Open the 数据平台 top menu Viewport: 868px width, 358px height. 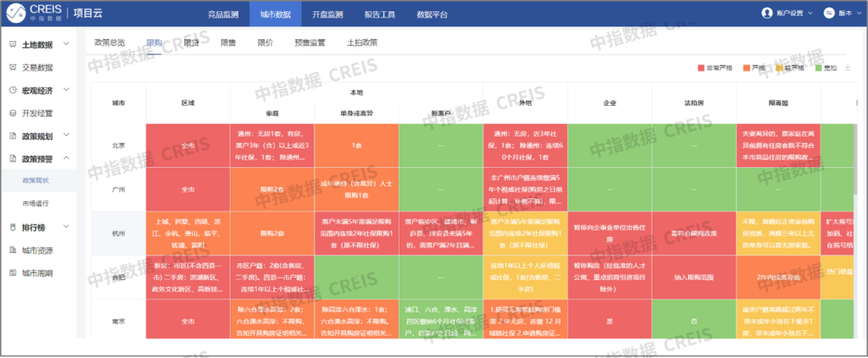[432, 14]
